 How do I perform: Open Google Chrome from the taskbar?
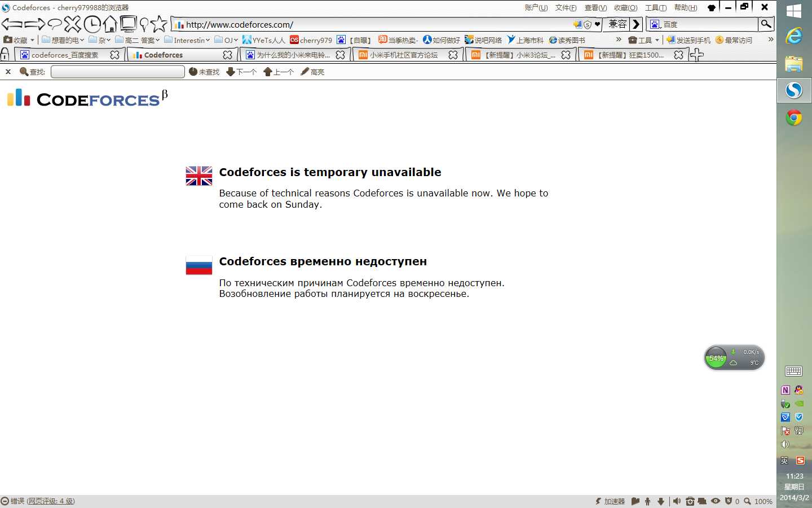pos(794,117)
